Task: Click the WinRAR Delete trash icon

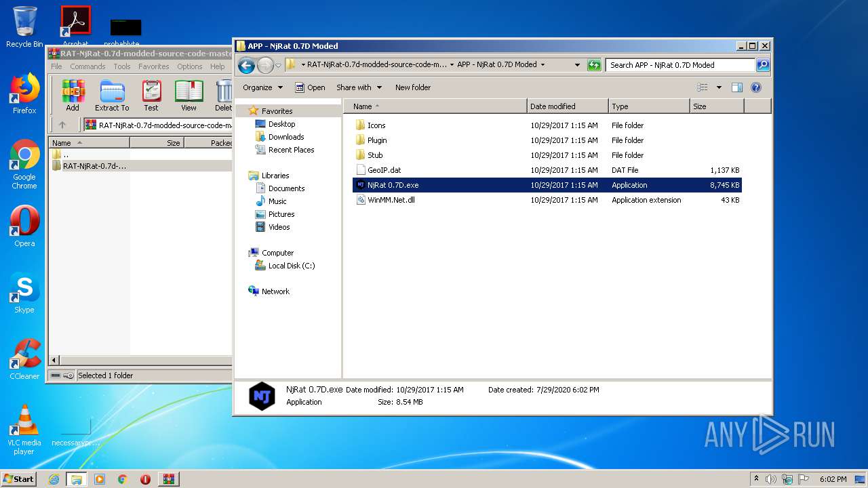Action: coord(223,95)
